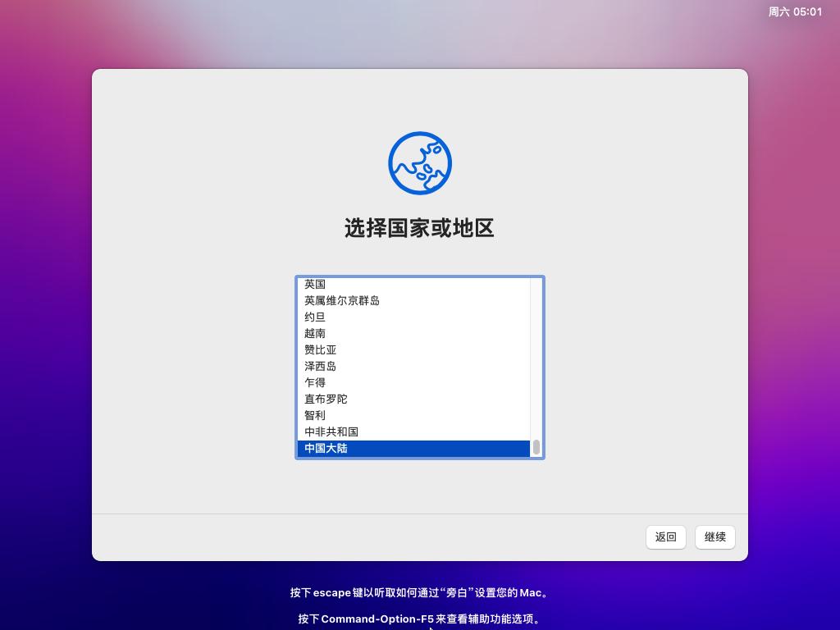This screenshot has height=630, width=840.
Task: Select 赞比亚 from the region list
Action: 321,350
